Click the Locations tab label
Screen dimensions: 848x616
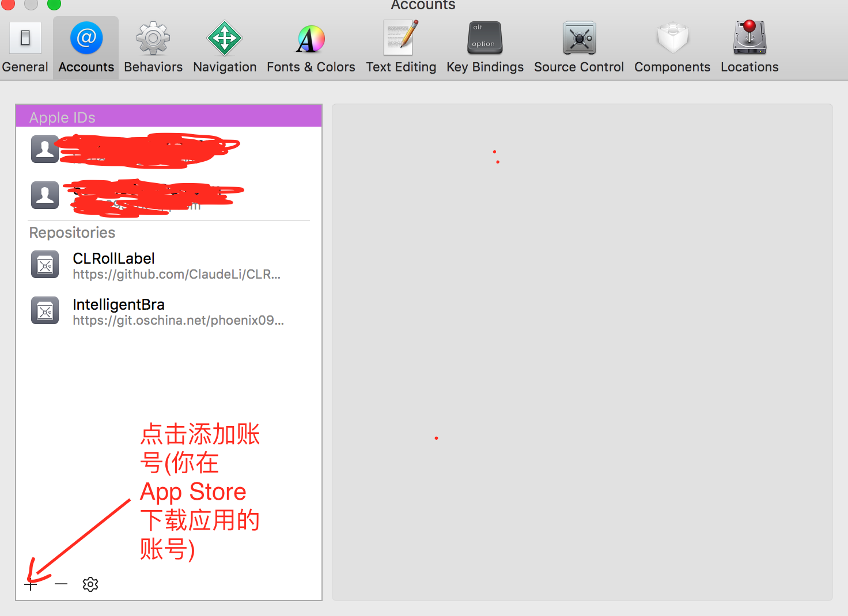(x=749, y=67)
